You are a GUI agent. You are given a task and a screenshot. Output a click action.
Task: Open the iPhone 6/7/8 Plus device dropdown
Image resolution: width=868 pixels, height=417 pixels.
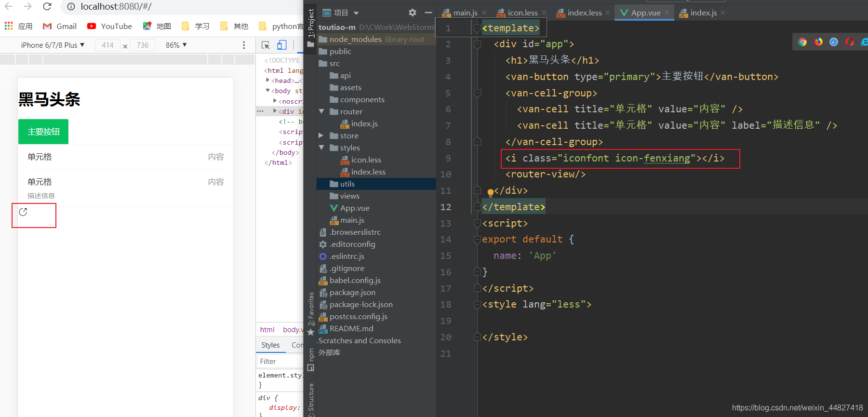(53, 45)
